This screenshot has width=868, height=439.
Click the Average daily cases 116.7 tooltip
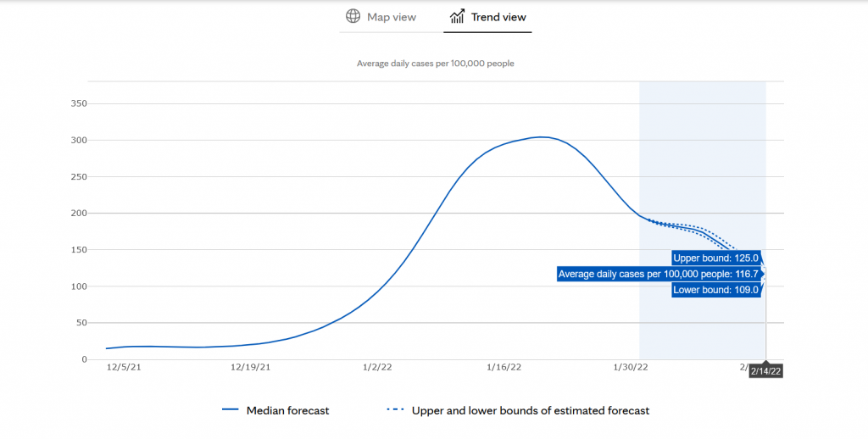[x=658, y=274]
